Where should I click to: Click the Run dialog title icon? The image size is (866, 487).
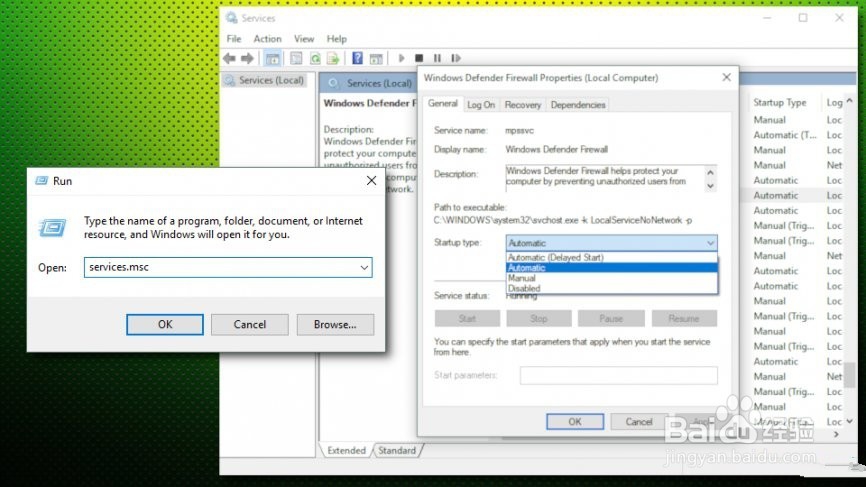[41, 181]
